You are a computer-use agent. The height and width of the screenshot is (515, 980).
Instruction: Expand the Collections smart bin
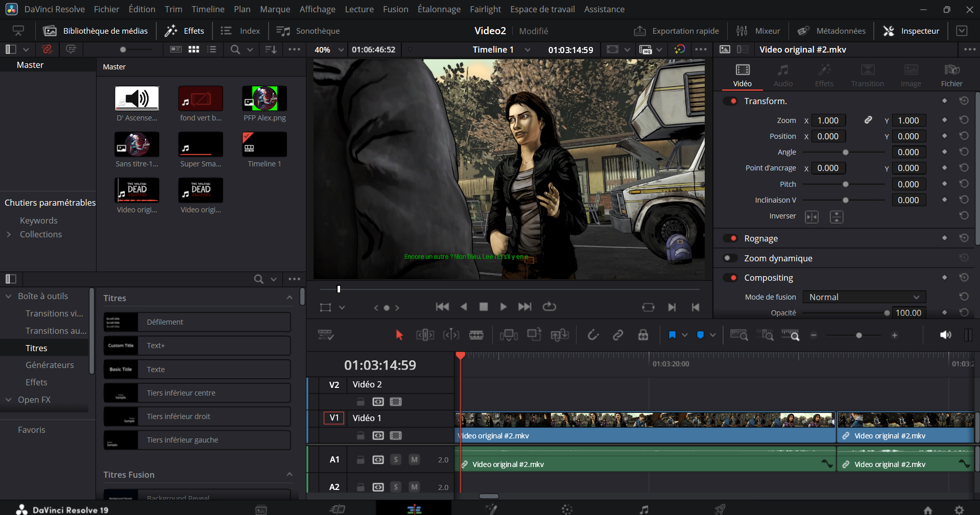pyautogui.click(x=9, y=234)
